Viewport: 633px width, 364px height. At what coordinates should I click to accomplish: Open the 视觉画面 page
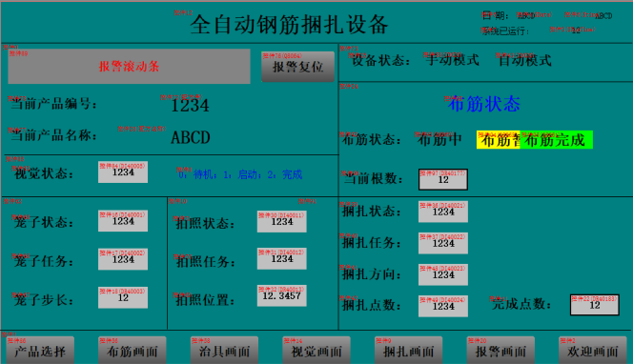316,351
